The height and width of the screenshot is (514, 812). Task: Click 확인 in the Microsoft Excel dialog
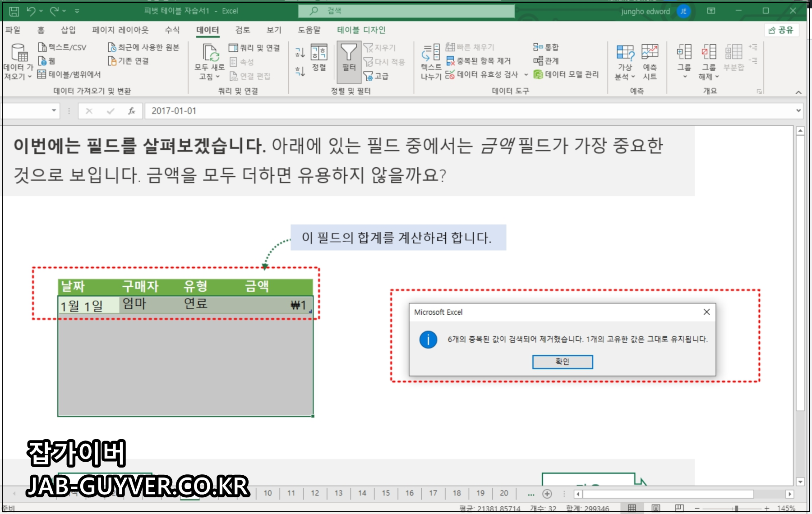(562, 362)
